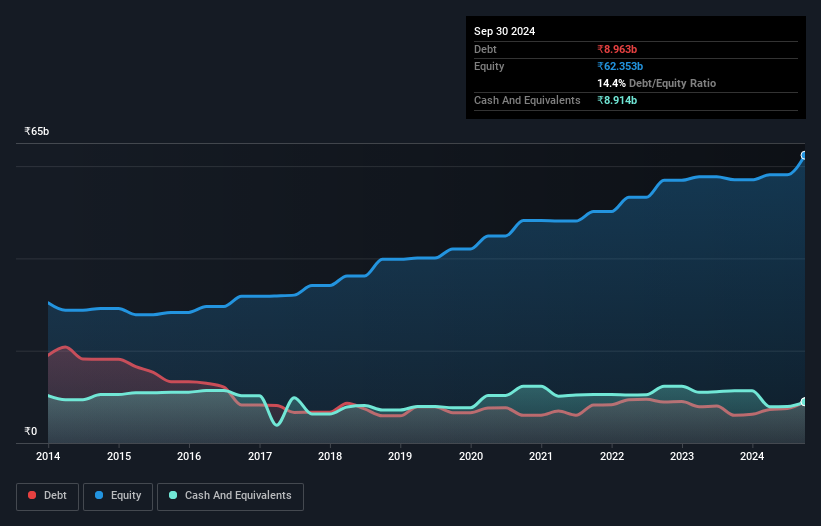Select the 2020 x-axis label
The height and width of the screenshot is (526, 821).
coord(471,456)
